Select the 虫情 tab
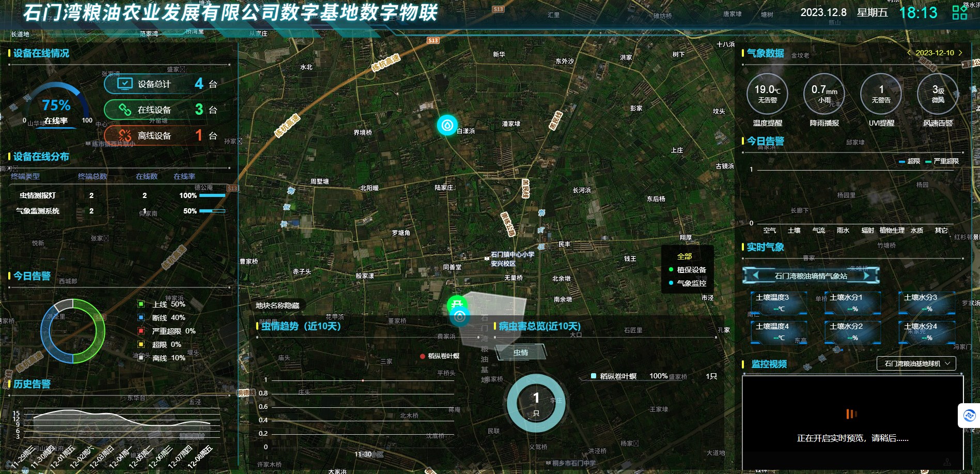980x474 pixels. tap(521, 353)
